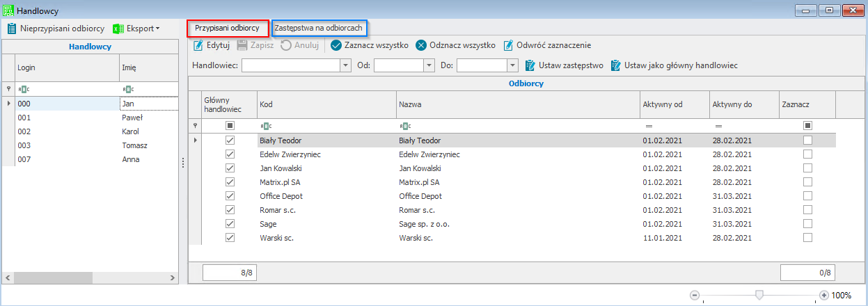868x306 pixels.
Task: Click the Edytuj pencil icon
Action: 198,45
